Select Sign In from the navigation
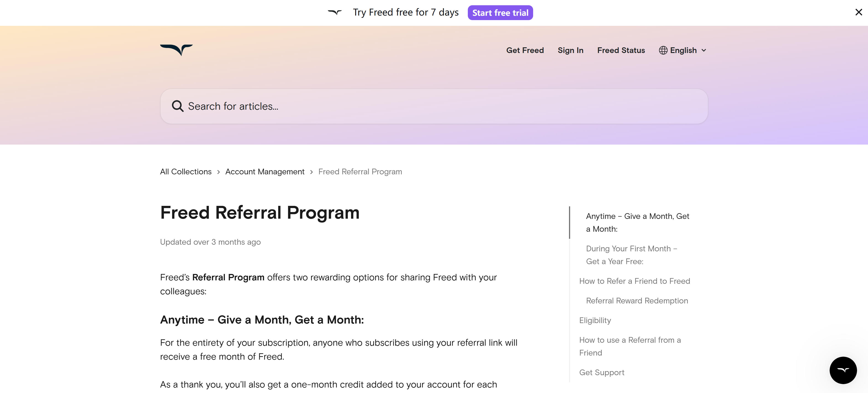The height and width of the screenshot is (393, 868). click(570, 50)
